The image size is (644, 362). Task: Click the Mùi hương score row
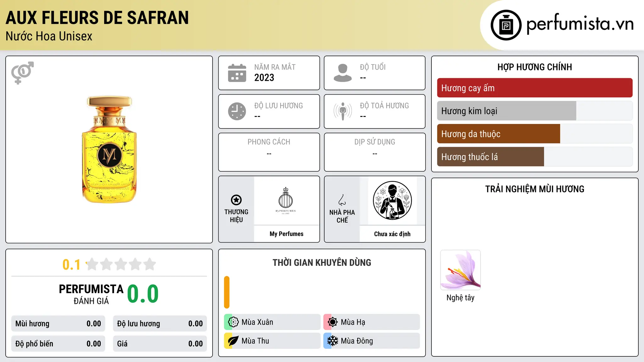click(58, 324)
